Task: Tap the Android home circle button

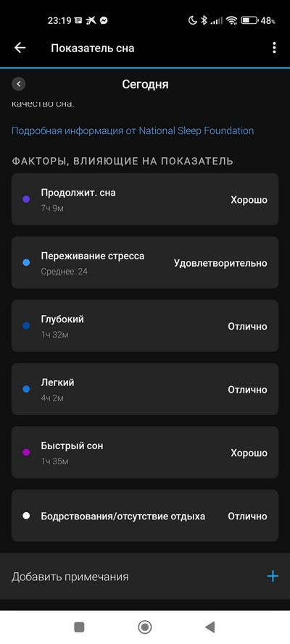Action: pos(145,627)
